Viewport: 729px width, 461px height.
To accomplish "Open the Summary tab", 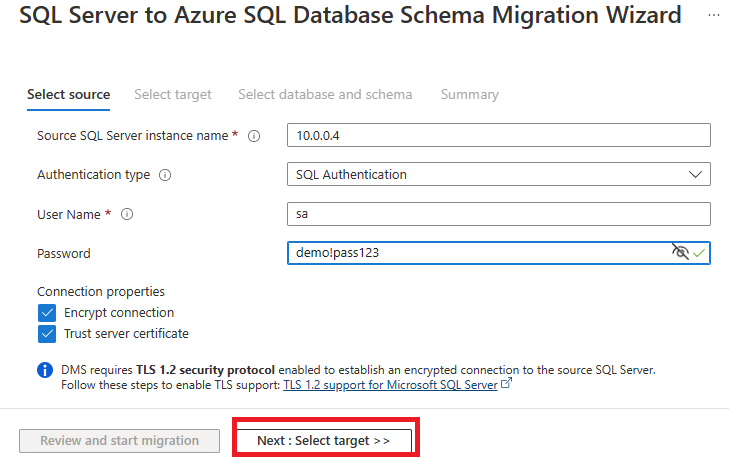I will tap(470, 94).
